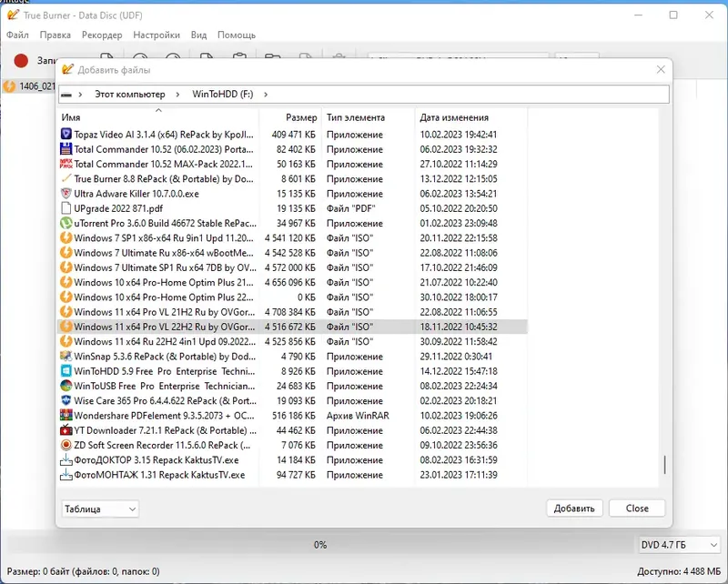This screenshot has width=728, height=584.
Task: Click the ФотоДОКТОР 3.15 installer icon
Action: click(66, 460)
